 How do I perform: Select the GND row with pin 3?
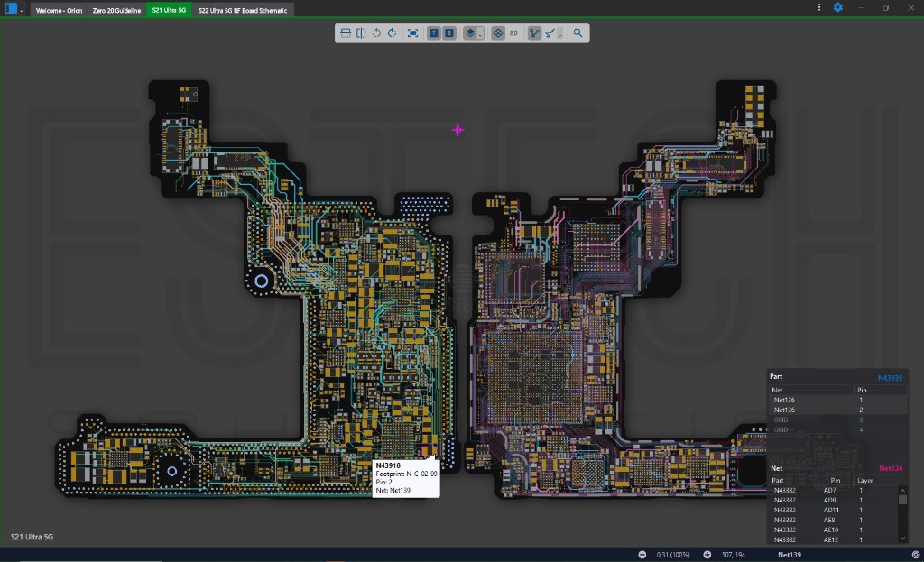(x=837, y=419)
